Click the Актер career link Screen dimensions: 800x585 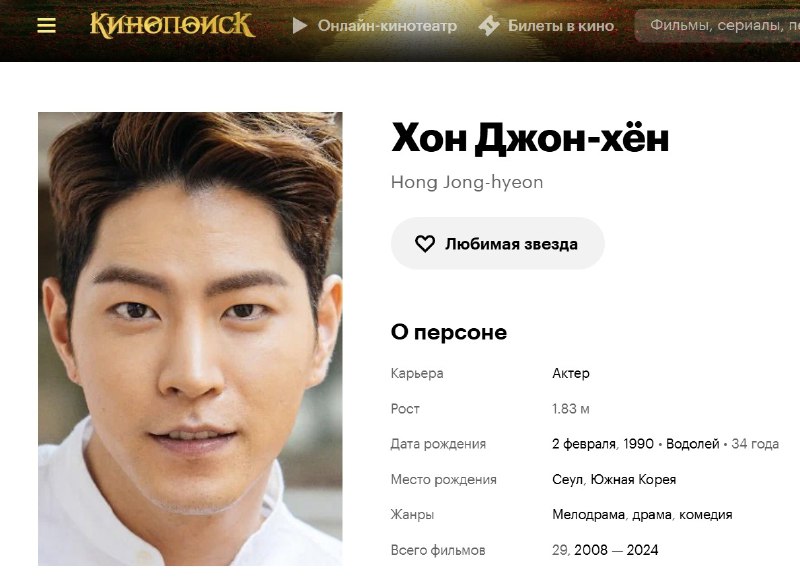(570, 373)
